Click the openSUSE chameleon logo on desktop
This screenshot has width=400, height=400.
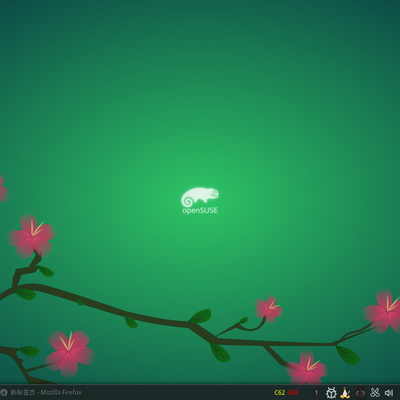200,200
